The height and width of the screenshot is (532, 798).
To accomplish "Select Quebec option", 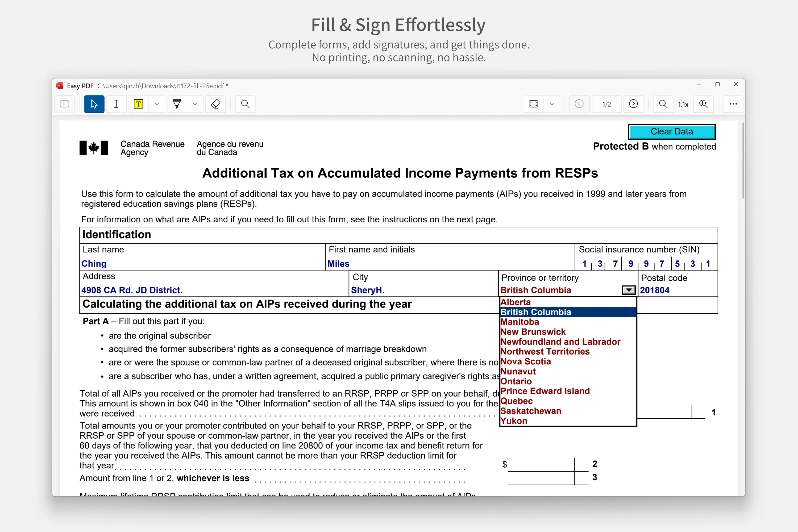I will click(x=568, y=401).
